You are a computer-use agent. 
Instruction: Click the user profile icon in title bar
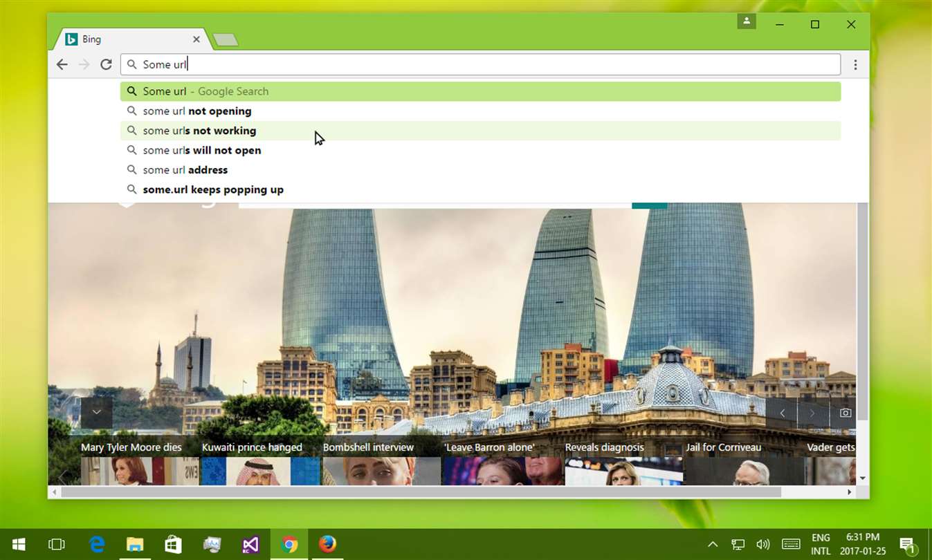click(x=746, y=21)
